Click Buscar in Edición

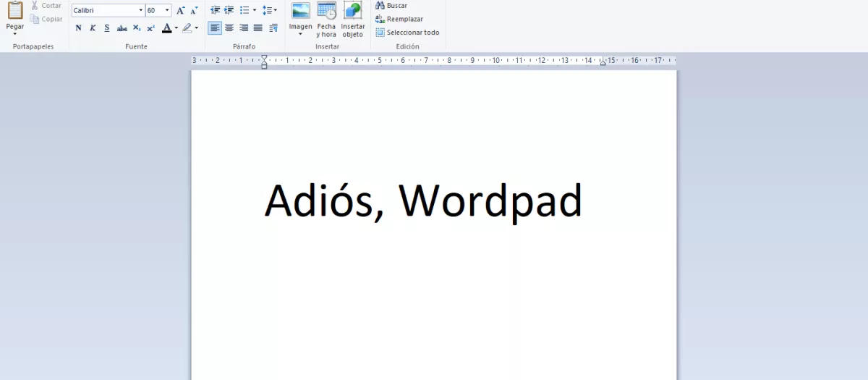pyautogui.click(x=391, y=6)
